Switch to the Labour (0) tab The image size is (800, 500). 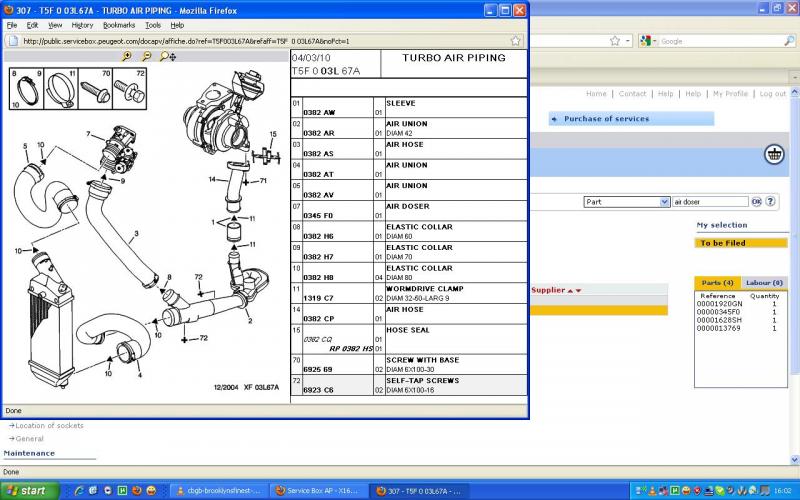coord(764,283)
